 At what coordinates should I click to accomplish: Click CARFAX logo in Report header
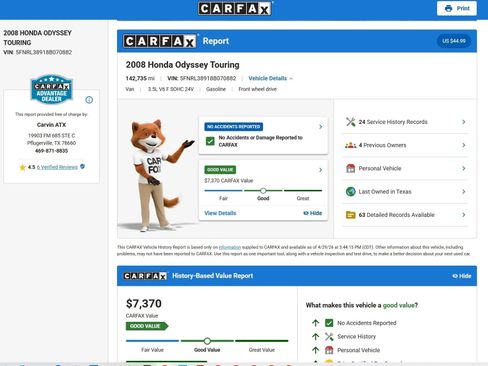160,41
